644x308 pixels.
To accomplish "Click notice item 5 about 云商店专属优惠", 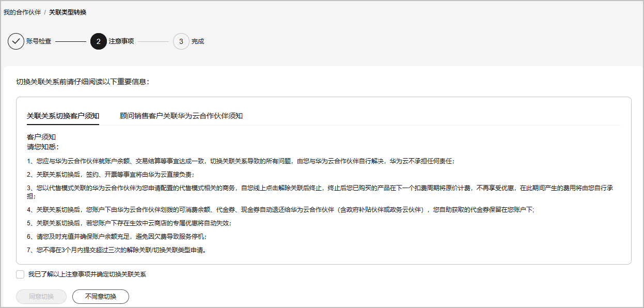I will [x=129, y=223].
